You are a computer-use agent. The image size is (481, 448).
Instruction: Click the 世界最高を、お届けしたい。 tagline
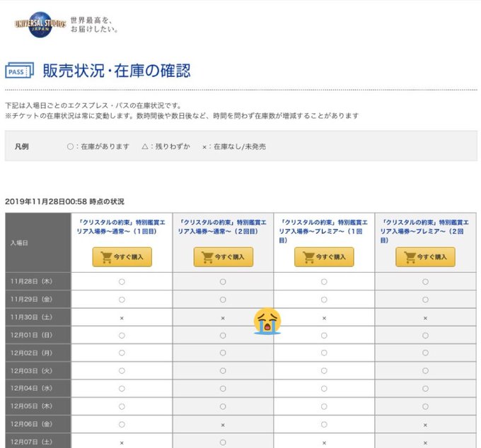point(94,25)
